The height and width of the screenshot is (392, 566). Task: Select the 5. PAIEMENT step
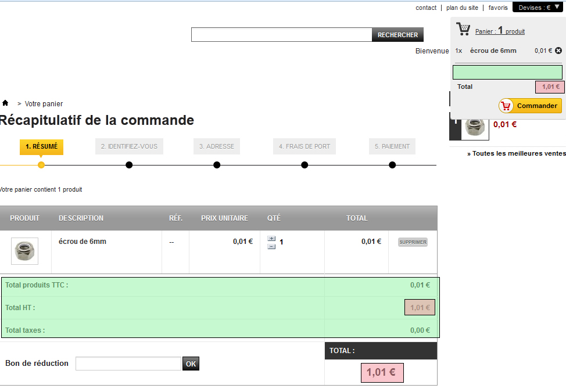[x=392, y=146]
